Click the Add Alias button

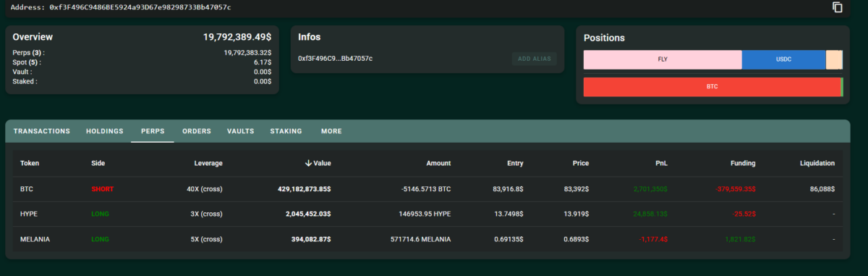535,59
